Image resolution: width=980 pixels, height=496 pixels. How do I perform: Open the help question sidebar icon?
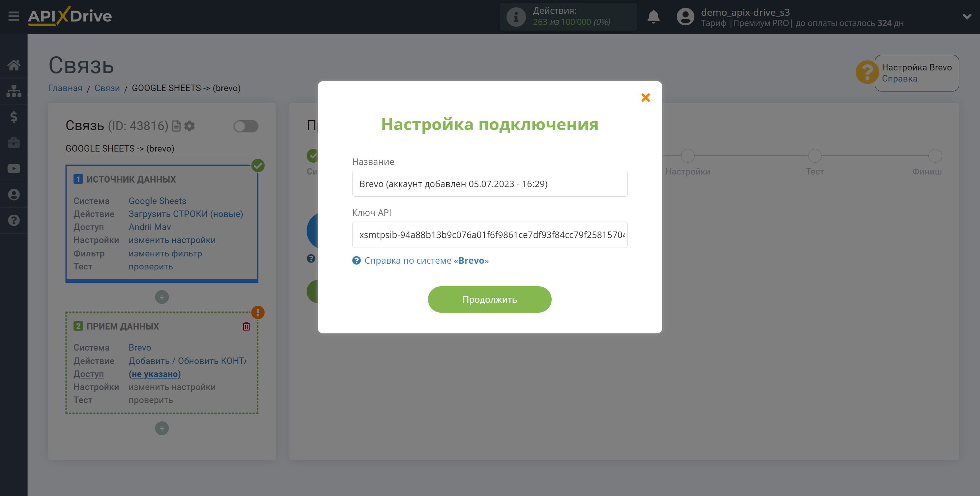[14, 220]
